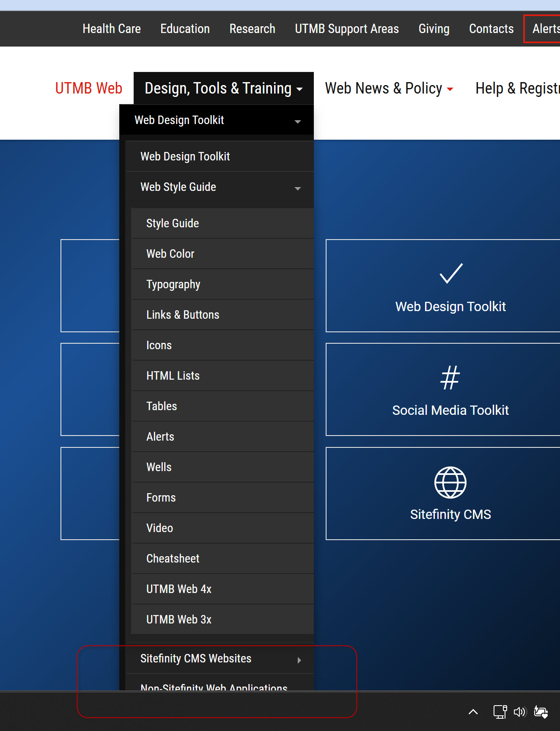
Task: Click the checkmark icon above Web Design Toolkit
Action: (451, 273)
